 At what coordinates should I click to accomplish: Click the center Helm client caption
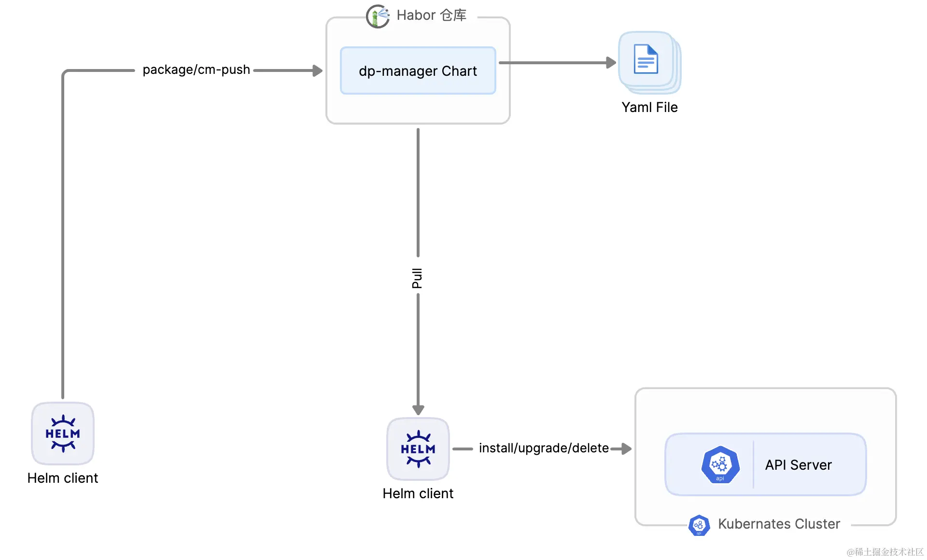pyautogui.click(x=418, y=493)
